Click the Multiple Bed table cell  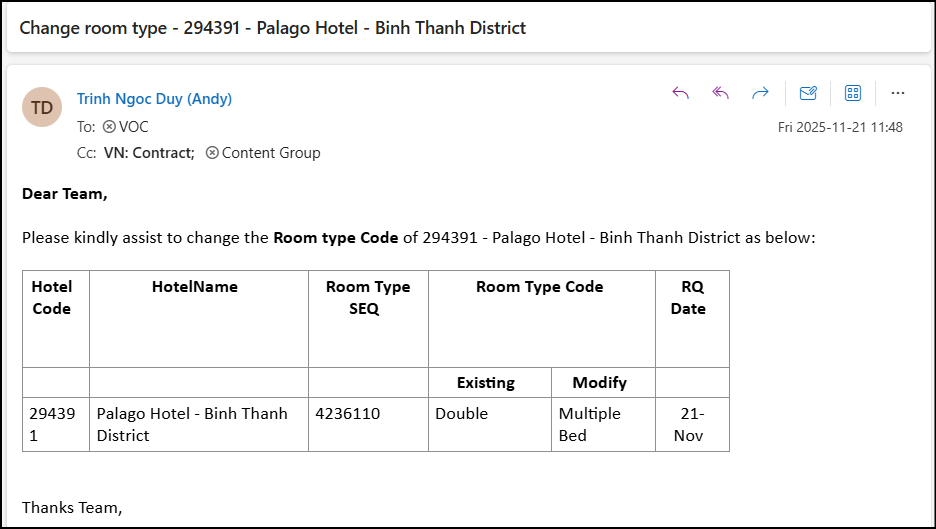(589, 424)
